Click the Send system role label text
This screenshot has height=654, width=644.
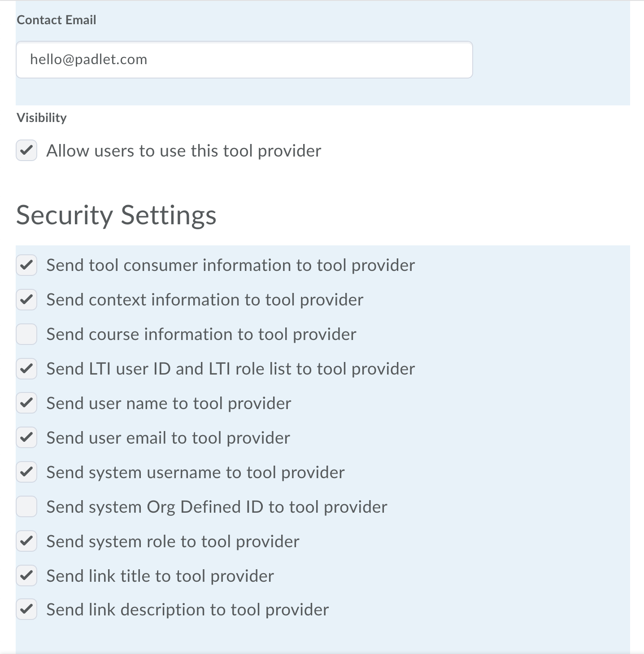click(x=173, y=541)
